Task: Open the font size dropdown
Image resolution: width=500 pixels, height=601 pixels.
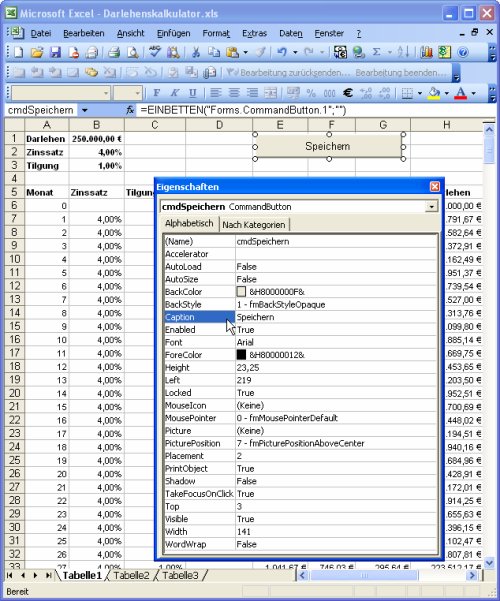Action: coord(137,93)
